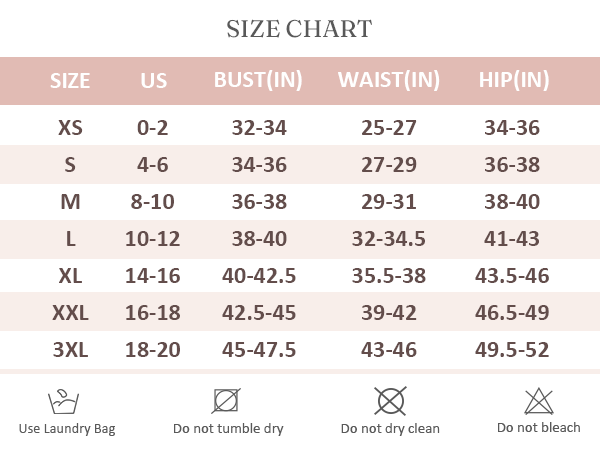Choose the XL size row label

click(x=70, y=276)
